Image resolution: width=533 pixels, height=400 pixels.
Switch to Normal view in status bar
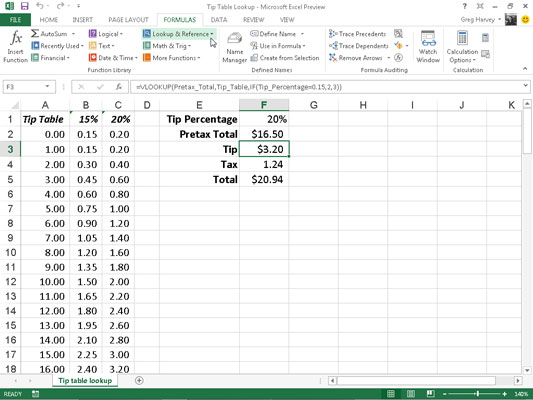point(391,394)
